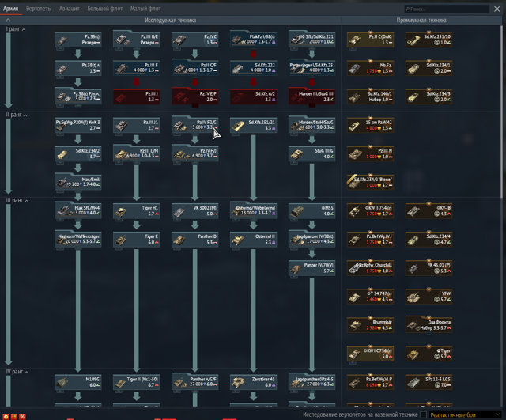
Task: Click the Премиумная техника header
Action: click(x=421, y=21)
